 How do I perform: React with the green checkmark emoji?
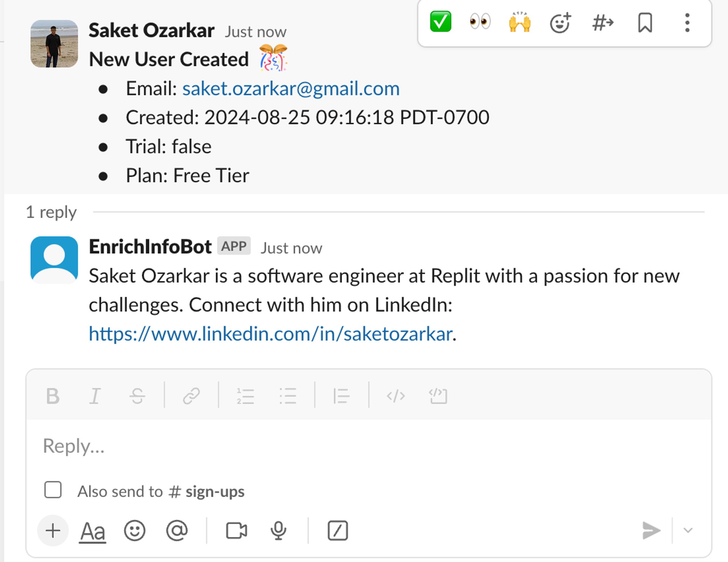441,22
